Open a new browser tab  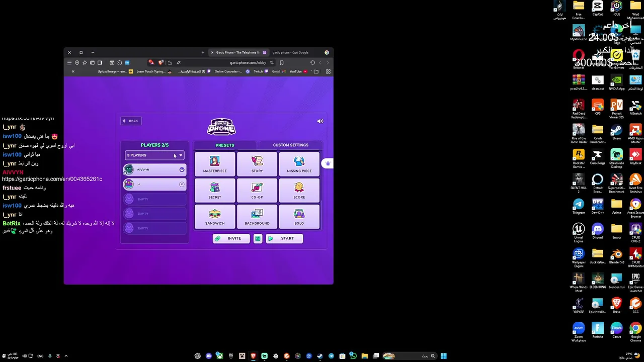pyautogui.click(x=203, y=52)
